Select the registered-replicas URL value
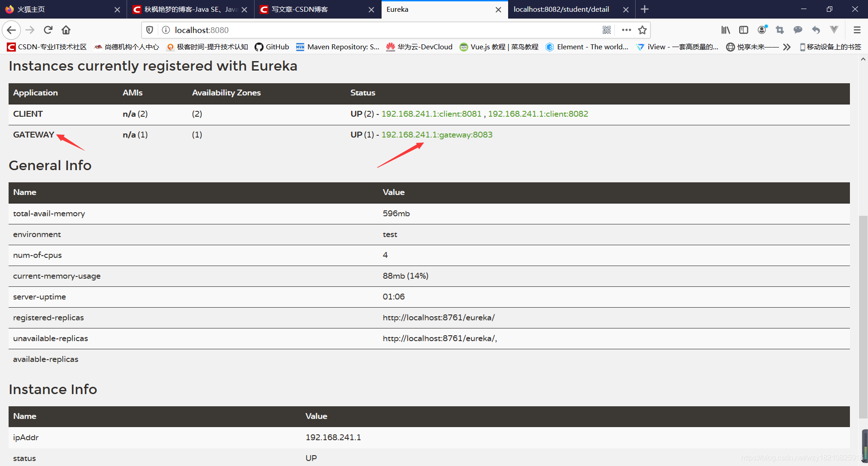Screen dimensions: 868x466 [439, 318]
